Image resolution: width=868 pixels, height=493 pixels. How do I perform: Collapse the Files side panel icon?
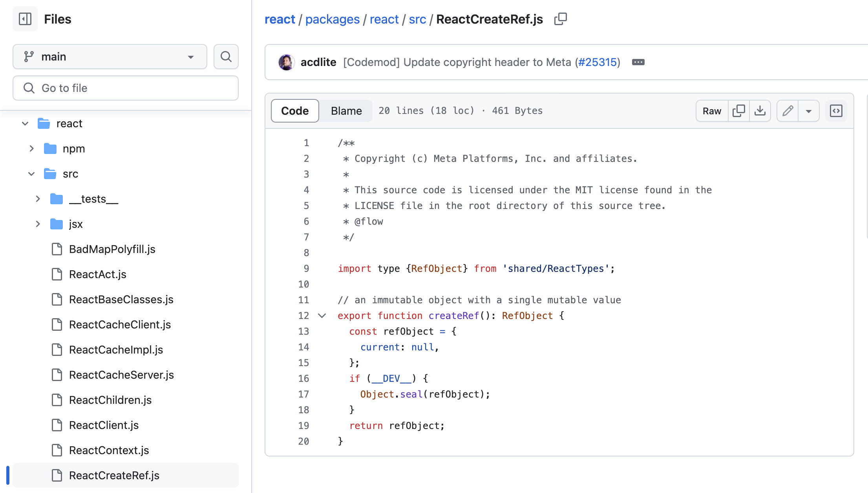coord(25,19)
